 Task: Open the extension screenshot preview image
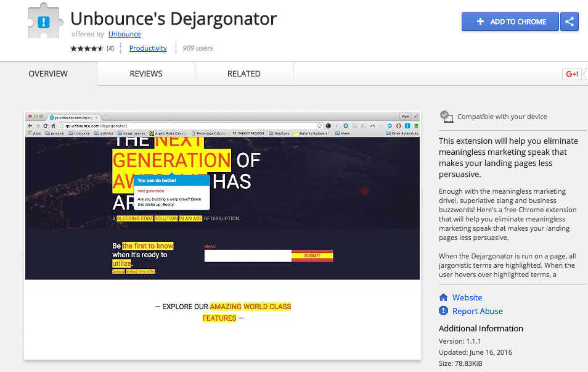(223, 236)
